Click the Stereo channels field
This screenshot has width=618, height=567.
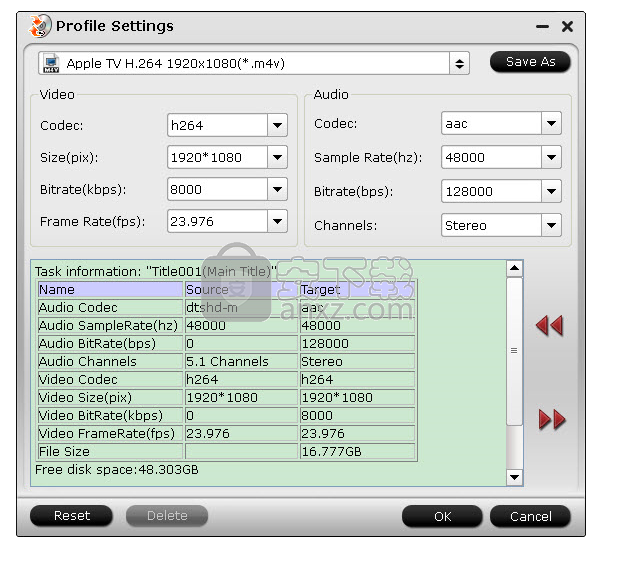[x=491, y=225]
